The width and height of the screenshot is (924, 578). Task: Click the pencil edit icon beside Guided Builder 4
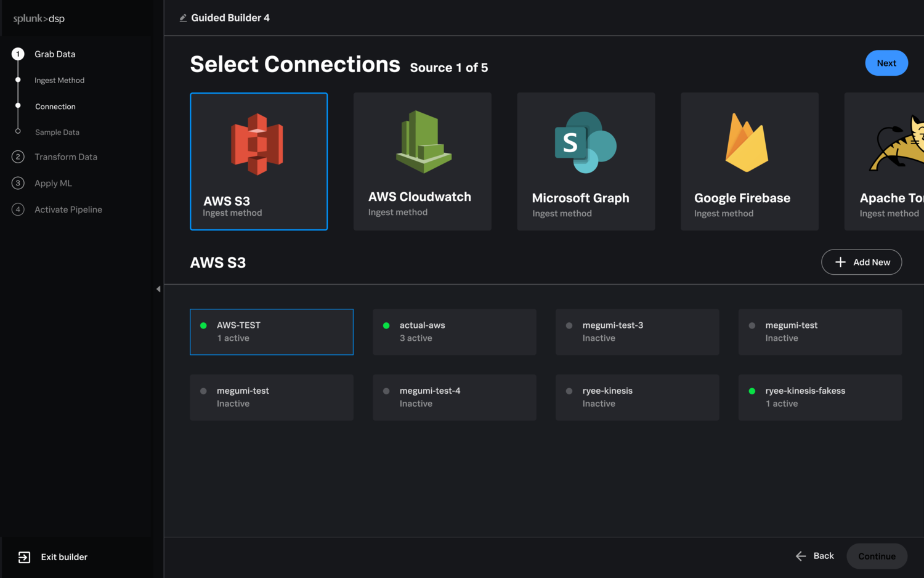[183, 18]
